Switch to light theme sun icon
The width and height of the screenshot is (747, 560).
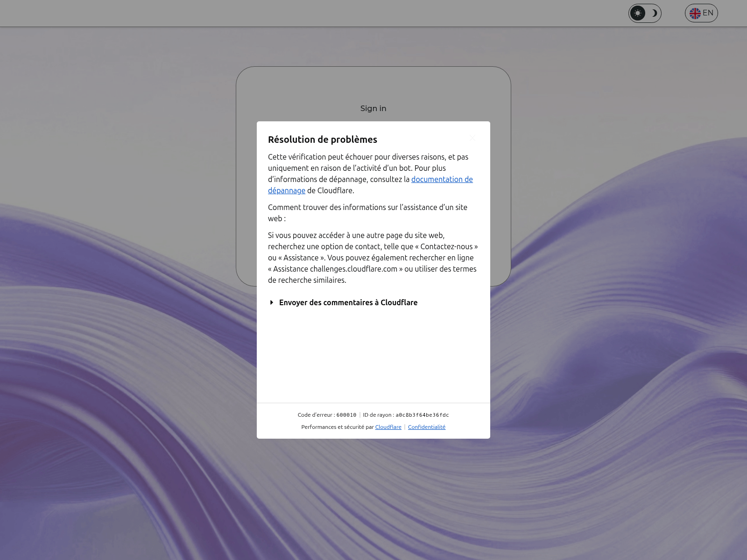pyautogui.click(x=638, y=13)
